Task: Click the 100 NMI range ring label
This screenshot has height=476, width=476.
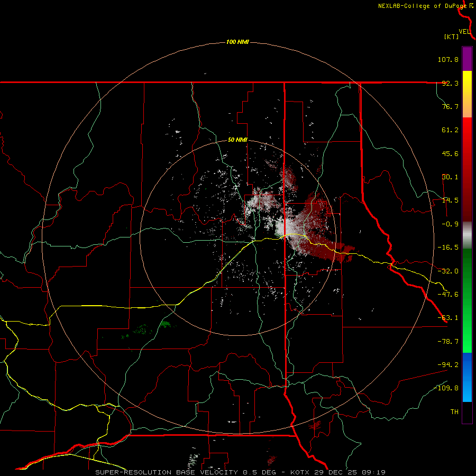Action: (x=237, y=42)
